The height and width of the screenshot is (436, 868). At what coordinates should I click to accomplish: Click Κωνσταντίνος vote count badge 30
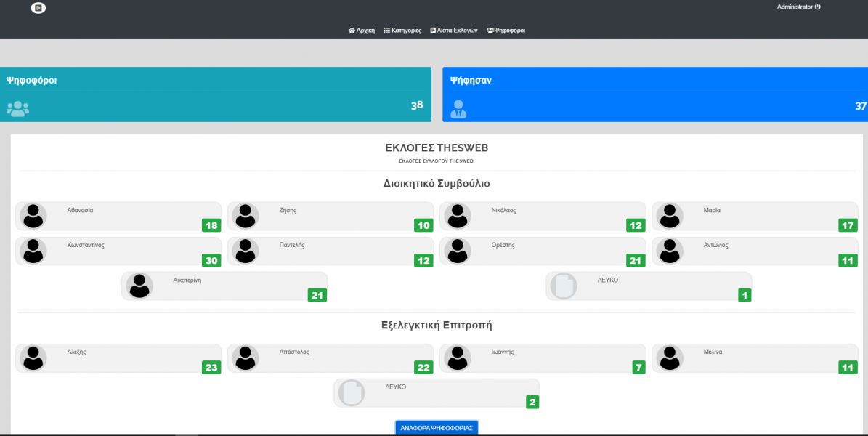211,260
